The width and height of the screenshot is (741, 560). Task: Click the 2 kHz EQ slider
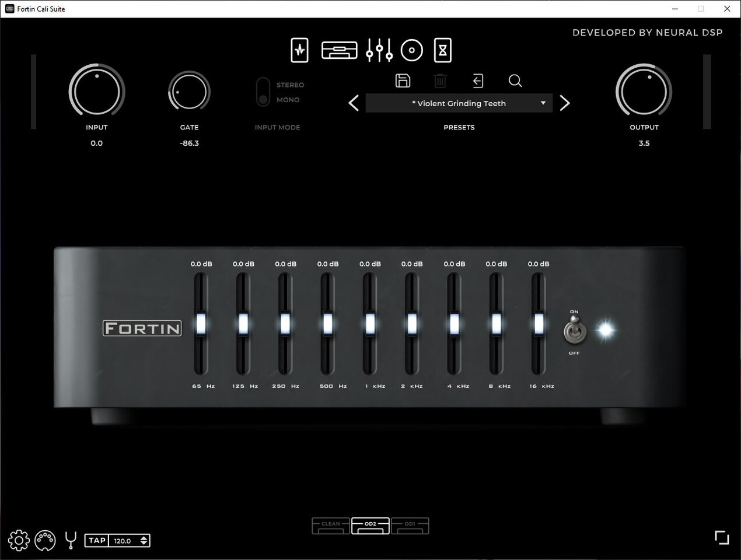point(412,324)
